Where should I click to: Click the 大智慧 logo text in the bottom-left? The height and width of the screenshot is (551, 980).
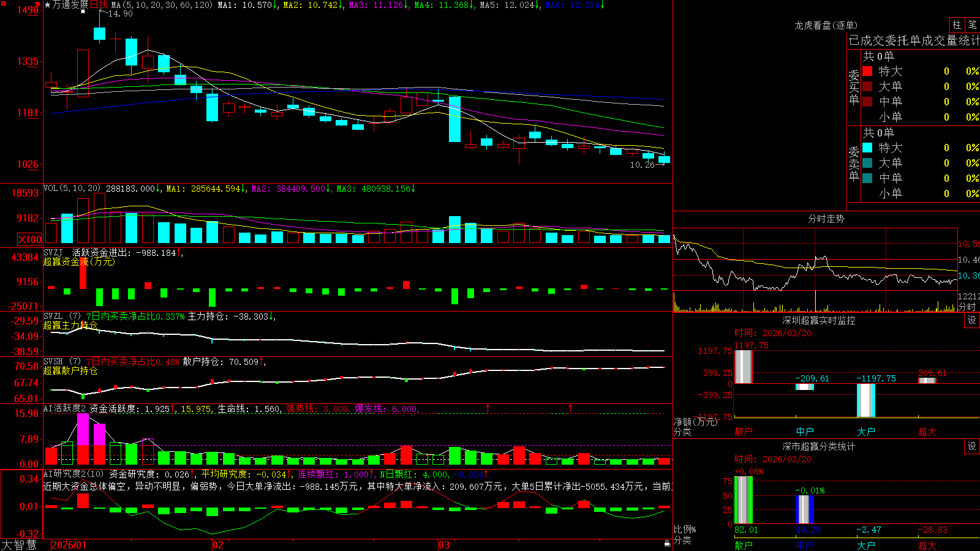pos(18,545)
